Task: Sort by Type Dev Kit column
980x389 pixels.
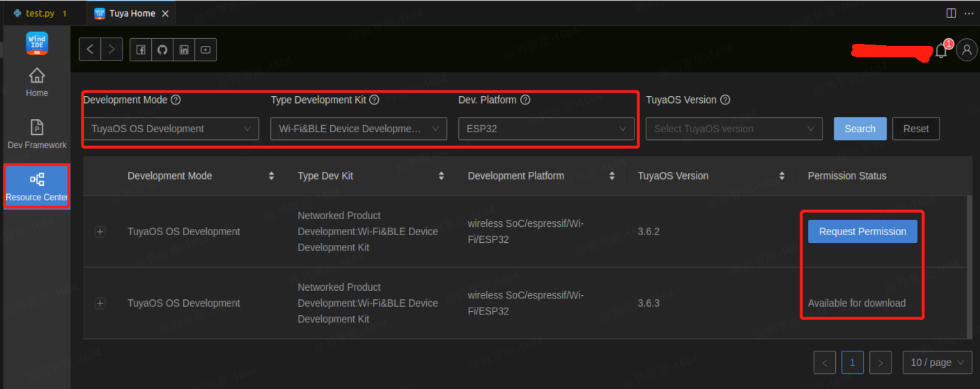Action: (442, 176)
